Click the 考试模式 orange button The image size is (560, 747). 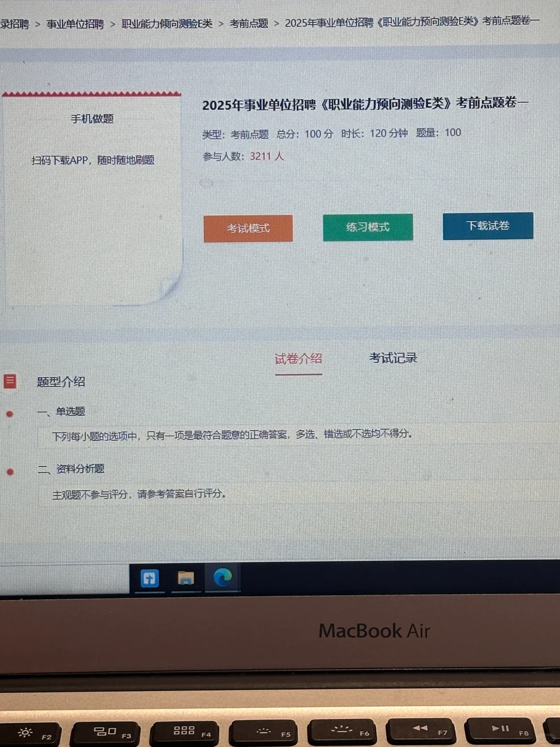coord(248,228)
